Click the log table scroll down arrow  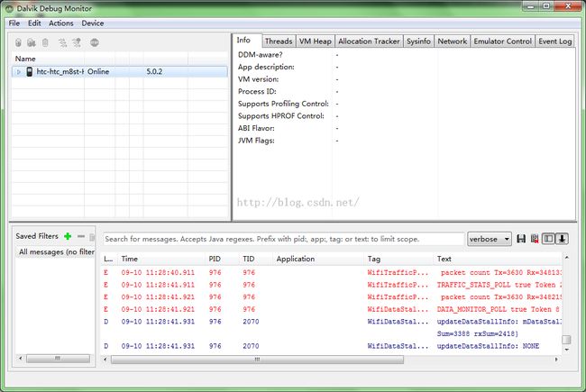point(566,350)
